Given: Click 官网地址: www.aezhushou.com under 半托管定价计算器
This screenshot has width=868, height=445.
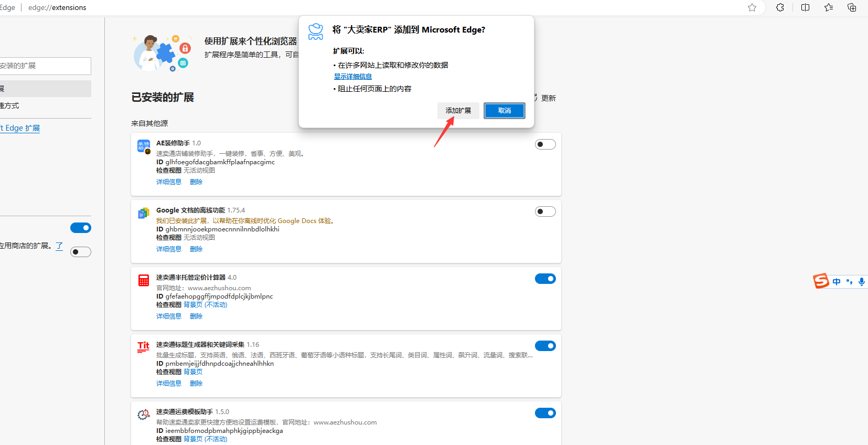Looking at the screenshot, I should pyautogui.click(x=203, y=288).
